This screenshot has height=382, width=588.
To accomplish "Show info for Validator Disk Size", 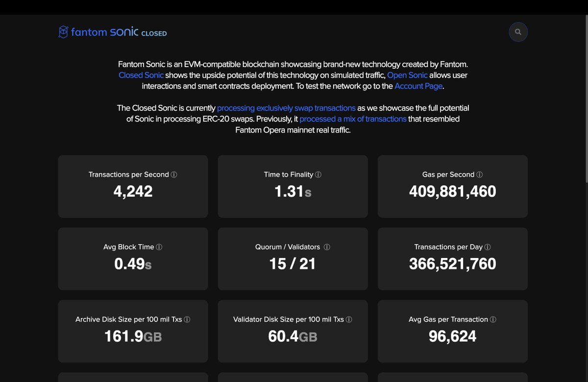I will (349, 320).
